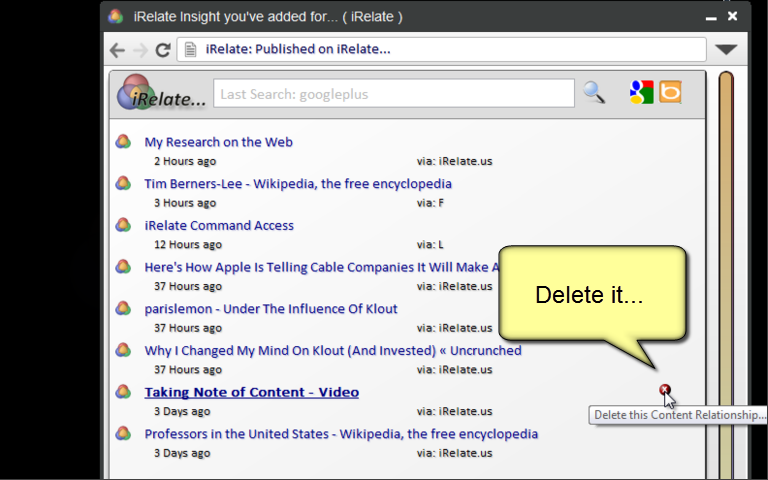Open the orange Blogger icon

tap(670, 92)
